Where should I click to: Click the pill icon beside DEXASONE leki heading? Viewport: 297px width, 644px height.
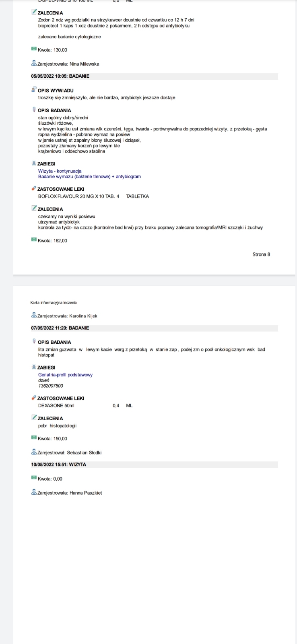tap(34, 398)
